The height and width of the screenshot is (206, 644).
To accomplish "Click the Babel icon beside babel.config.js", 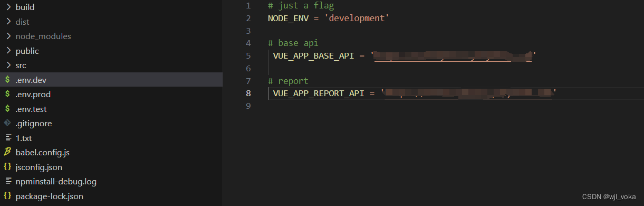I will coord(7,152).
